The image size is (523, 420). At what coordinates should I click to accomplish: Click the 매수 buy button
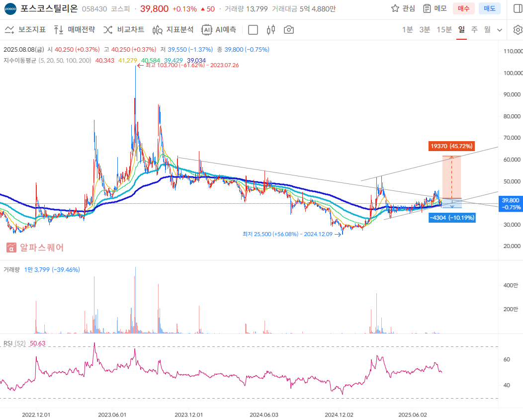(x=464, y=8)
